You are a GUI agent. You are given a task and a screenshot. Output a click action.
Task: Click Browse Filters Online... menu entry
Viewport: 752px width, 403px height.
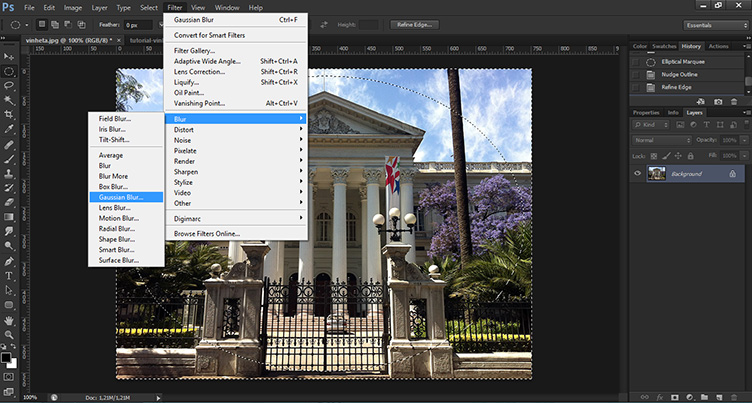207,233
